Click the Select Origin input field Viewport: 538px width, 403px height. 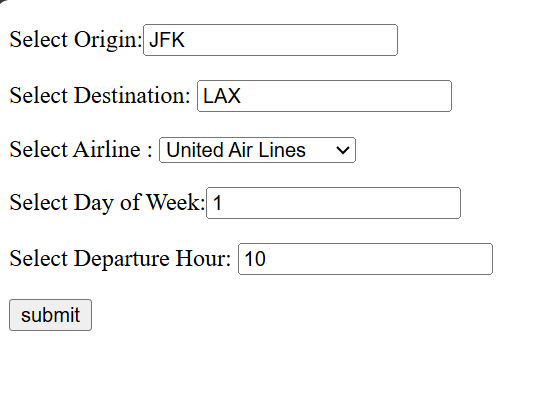(x=270, y=40)
